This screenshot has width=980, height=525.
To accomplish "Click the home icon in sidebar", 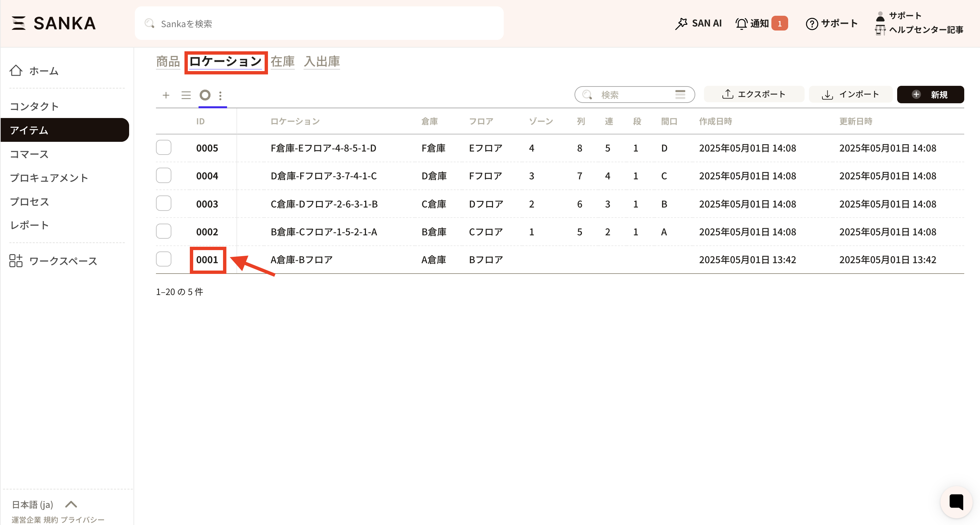I will (x=16, y=71).
